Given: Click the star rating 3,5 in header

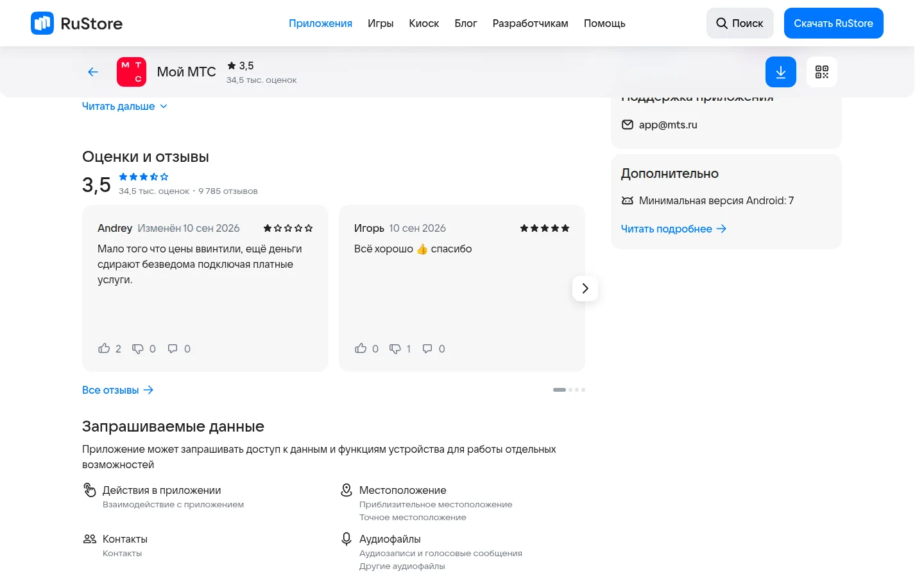Looking at the screenshot, I should (x=241, y=66).
